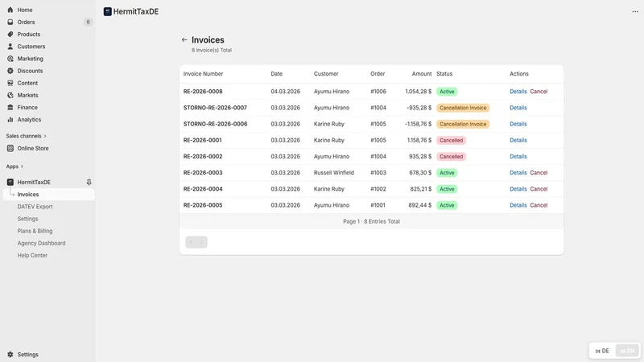
Task: Click the Amount column header
Action: tap(422, 74)
